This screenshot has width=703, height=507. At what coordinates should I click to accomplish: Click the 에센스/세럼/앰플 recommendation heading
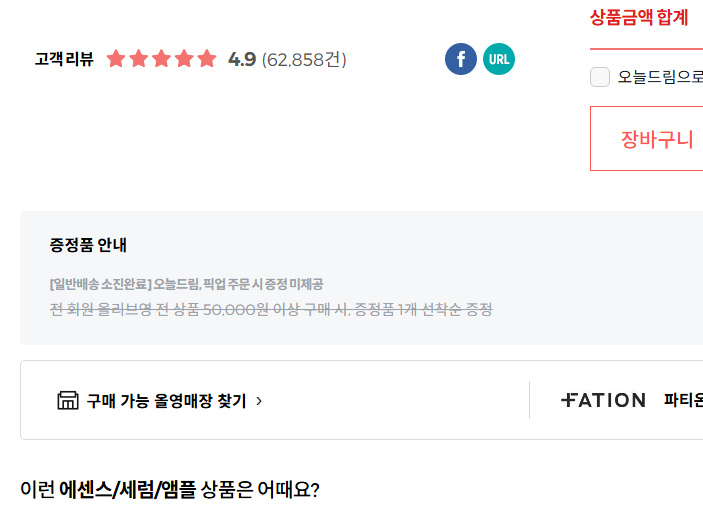[x=129, y=490]
